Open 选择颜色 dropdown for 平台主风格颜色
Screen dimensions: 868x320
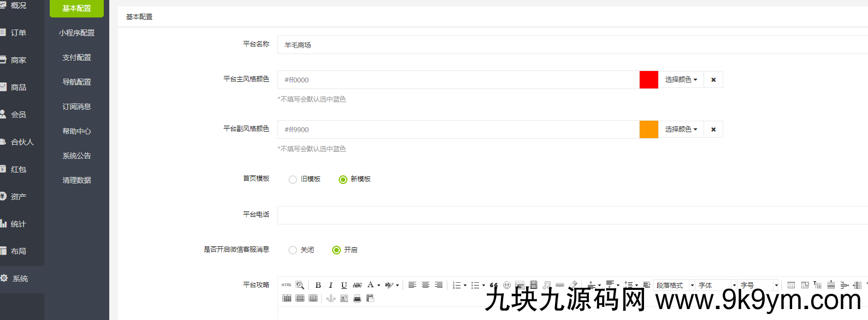click(x=681, y=80)
